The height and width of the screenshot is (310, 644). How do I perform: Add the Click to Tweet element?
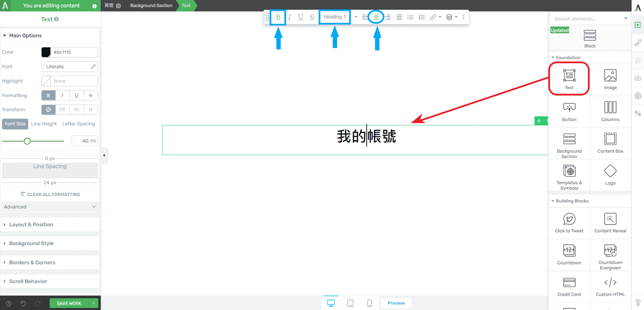(569, 223)
